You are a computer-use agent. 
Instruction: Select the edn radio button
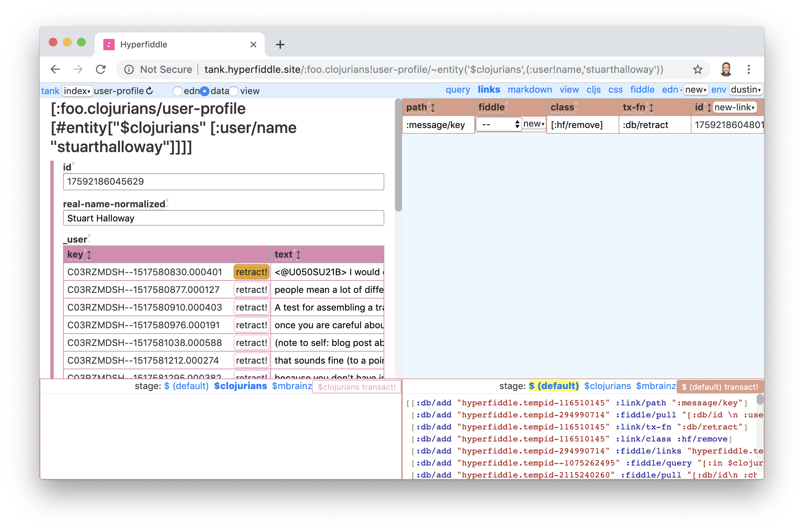point(177,91)
